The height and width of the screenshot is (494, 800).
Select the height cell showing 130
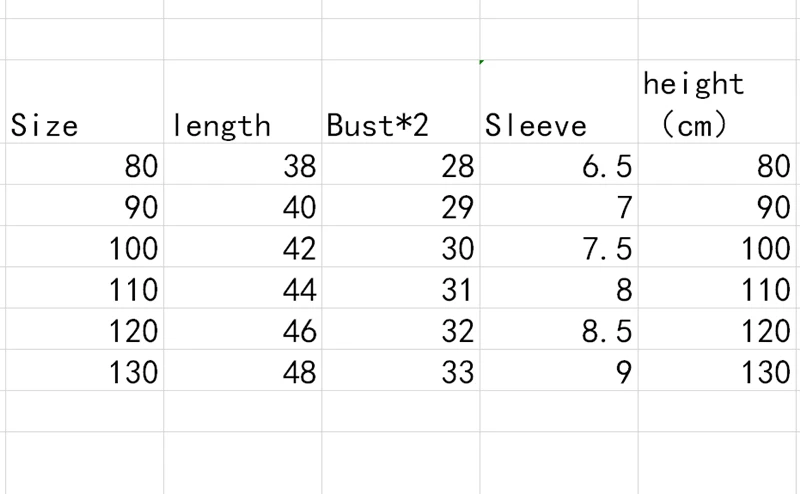pos(719,370)
